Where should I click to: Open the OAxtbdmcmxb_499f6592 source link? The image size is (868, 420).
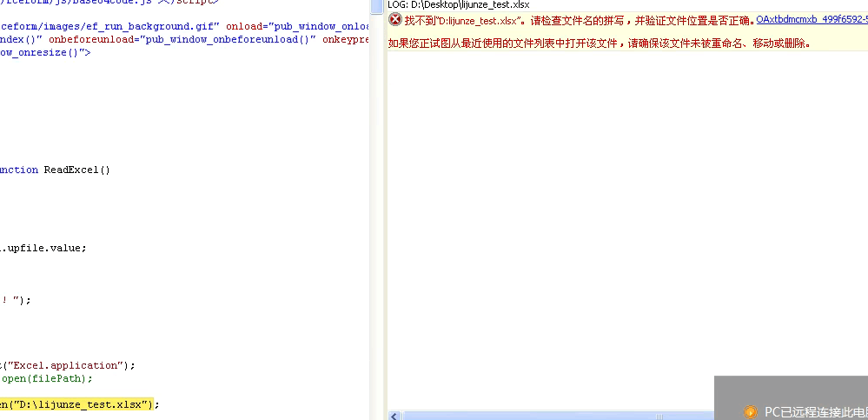click(812, 20)
